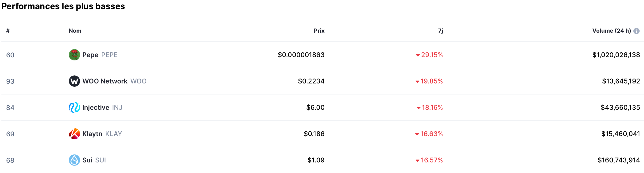Open the Volume (24 h) info tooltip
Viewport: 644px width, 173px height.
637,31
